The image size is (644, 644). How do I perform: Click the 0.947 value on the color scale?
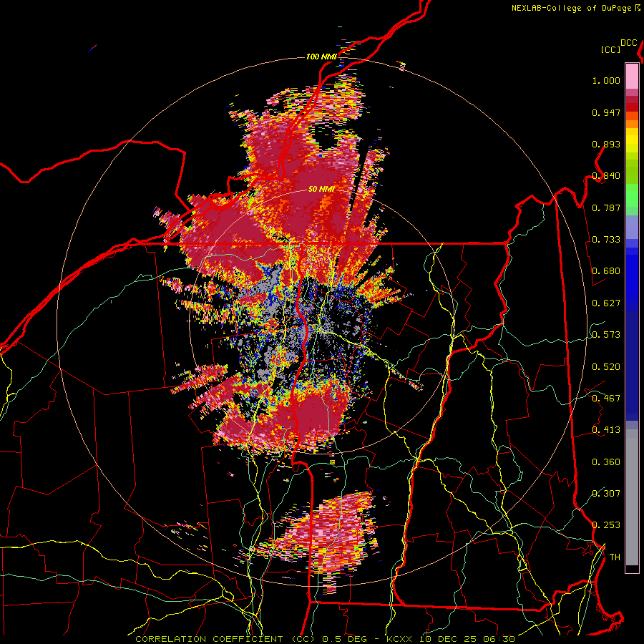pyautogui.click(x=606, y=112)
